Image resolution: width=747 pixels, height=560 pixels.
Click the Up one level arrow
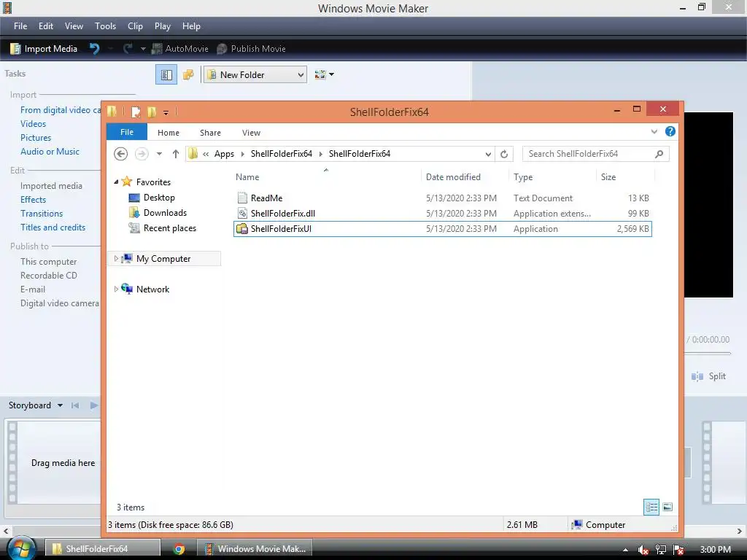(175, 154)
